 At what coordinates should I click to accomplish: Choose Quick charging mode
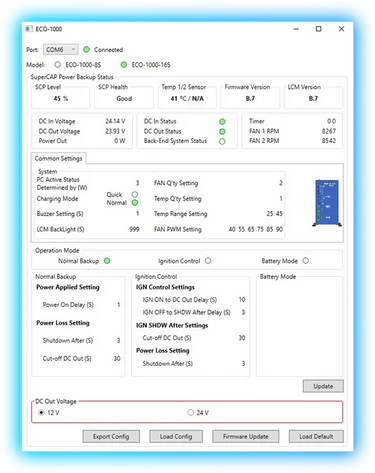click(x=135, y=194)
